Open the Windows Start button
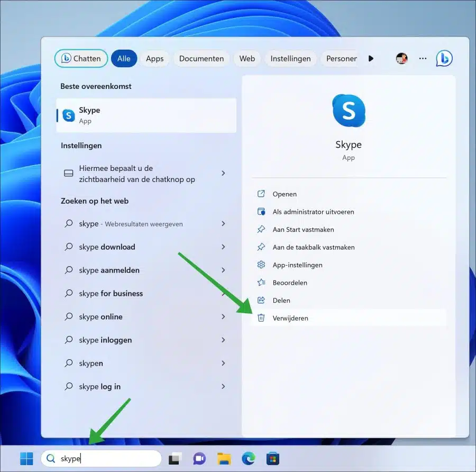The height and width of the screenshot is (472, 476). [x=26, y=458]
